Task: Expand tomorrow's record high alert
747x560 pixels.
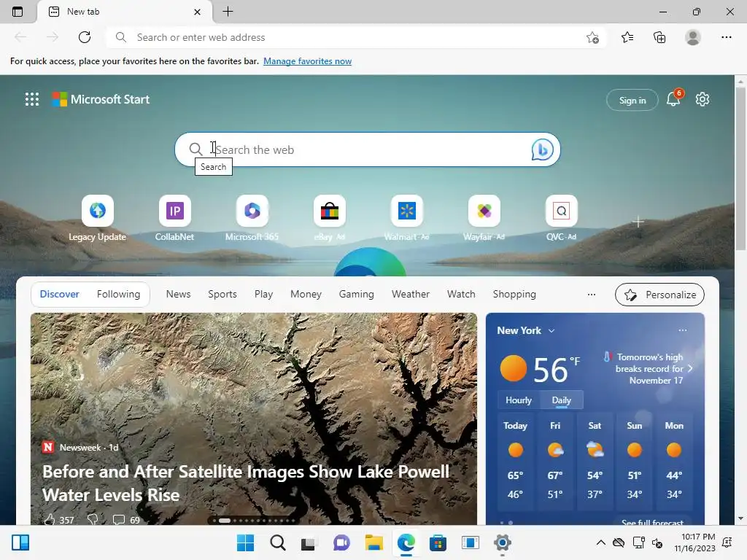Action: [x=690, y=368]
